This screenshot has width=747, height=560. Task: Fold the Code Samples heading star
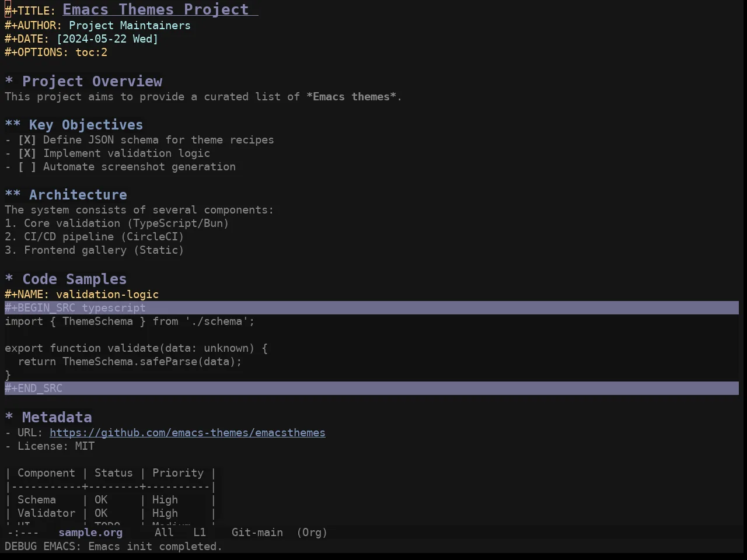point(9,279)
